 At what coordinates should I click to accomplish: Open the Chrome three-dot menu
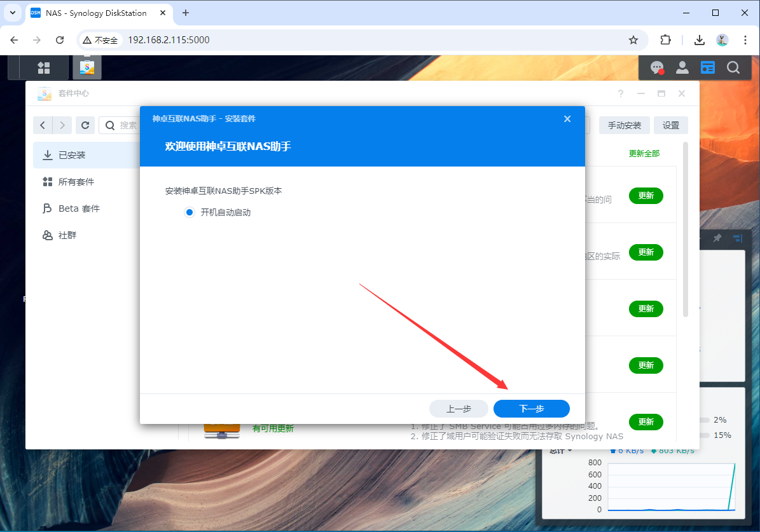coord(745,40)
